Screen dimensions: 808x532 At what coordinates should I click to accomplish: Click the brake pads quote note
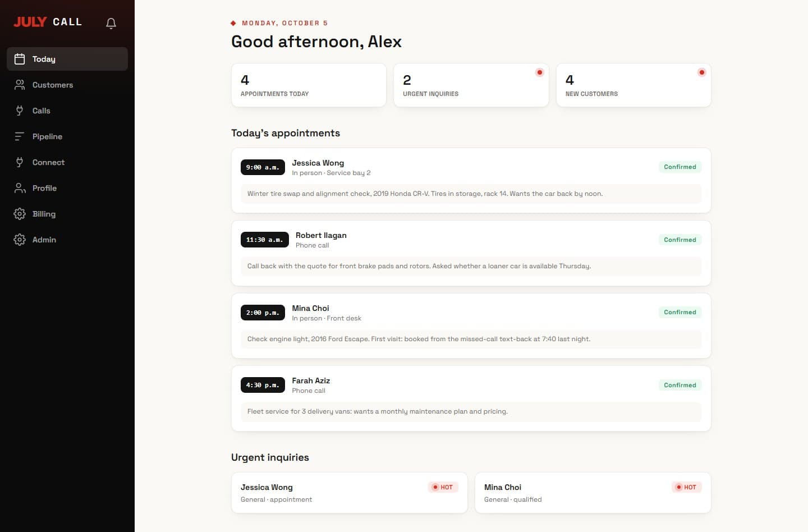coord(471,266)
